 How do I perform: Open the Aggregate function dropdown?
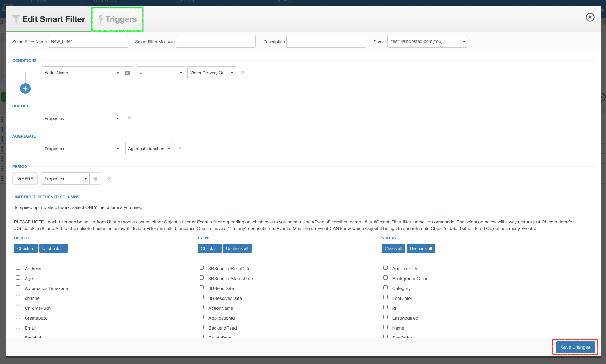click(x=149, y=149)
